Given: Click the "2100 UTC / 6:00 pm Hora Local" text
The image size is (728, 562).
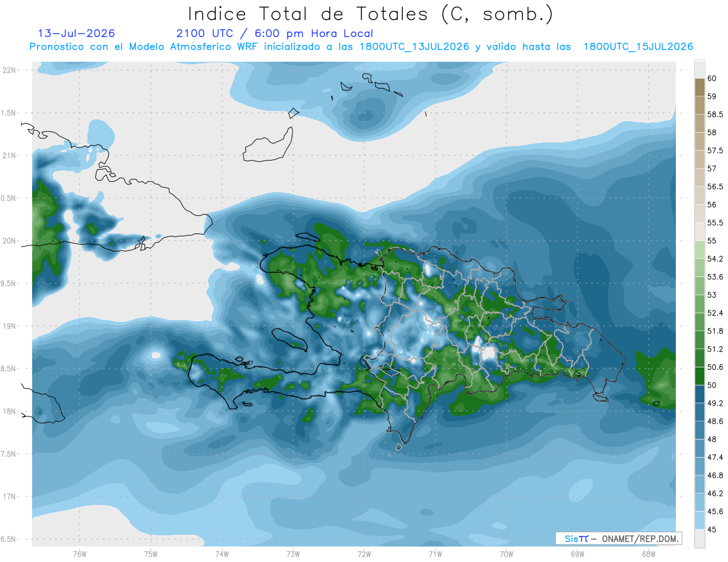Looking at the screenshot, I should (x=275, y=33).
